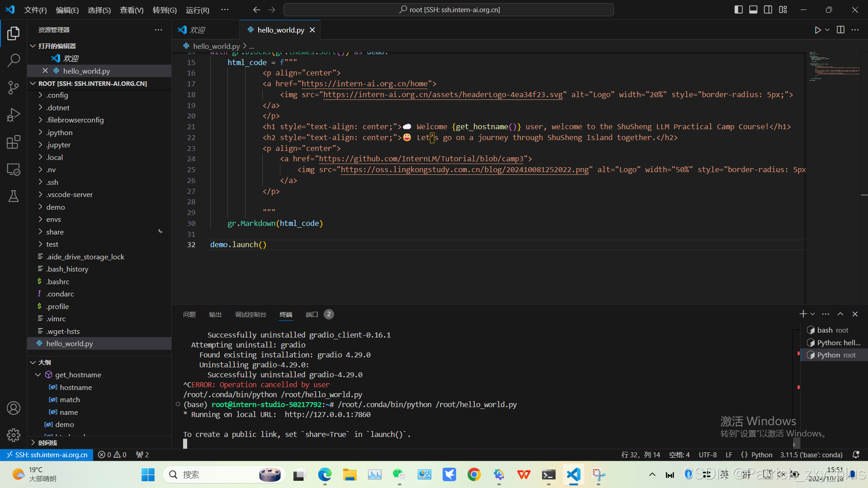
Task: Expand the demo folder
Action: [x=55, y=207]
